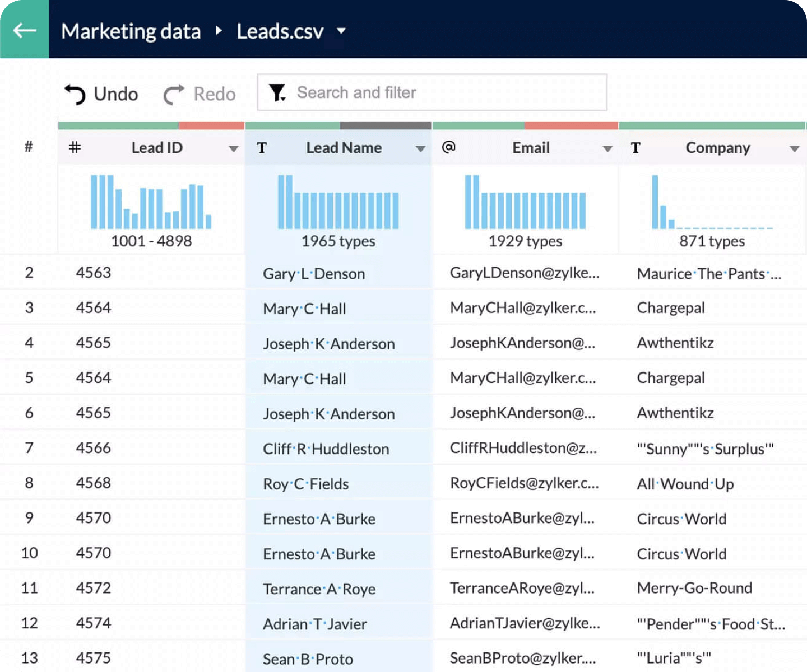The height and width of the screenshot is (672, 807).
Task: Click the Email data quality bar
Action: click(x=525, y=125)
